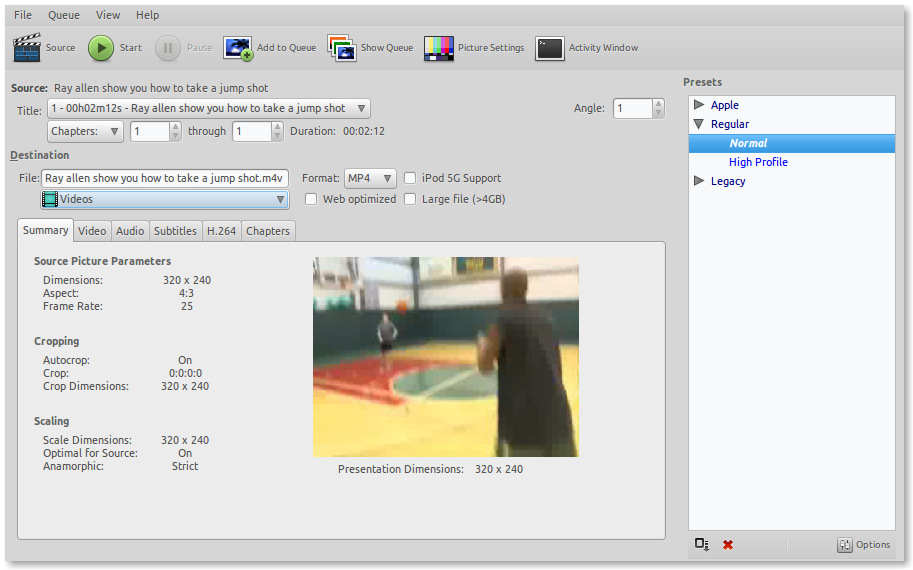Enable iPod 5G Support checkbox

click(410, 178)
